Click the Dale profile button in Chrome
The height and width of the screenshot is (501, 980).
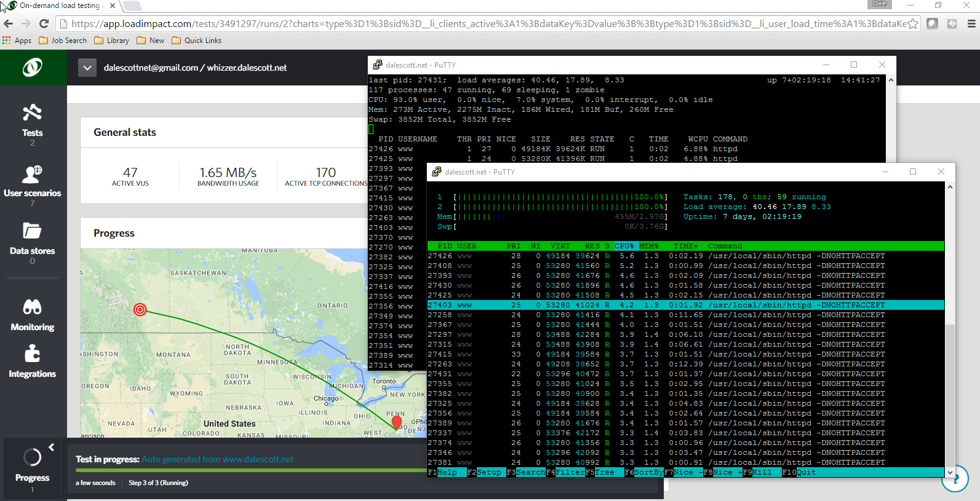coord(880,4)
